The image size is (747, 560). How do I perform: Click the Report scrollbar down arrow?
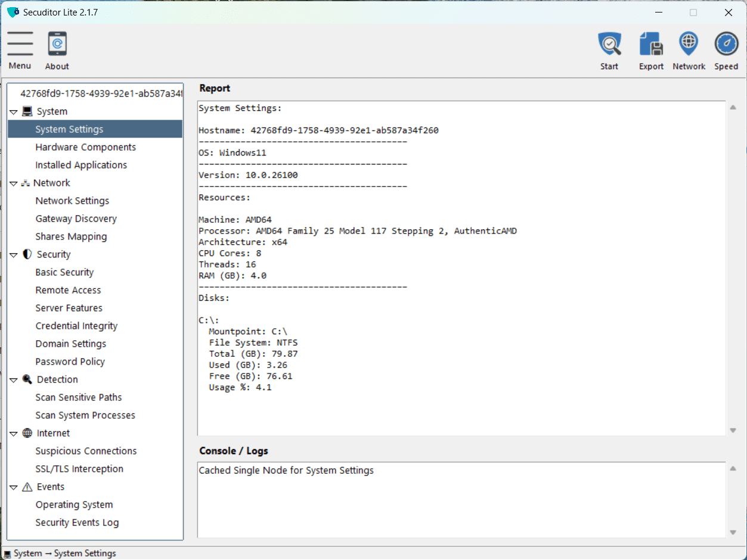point(733,430)
